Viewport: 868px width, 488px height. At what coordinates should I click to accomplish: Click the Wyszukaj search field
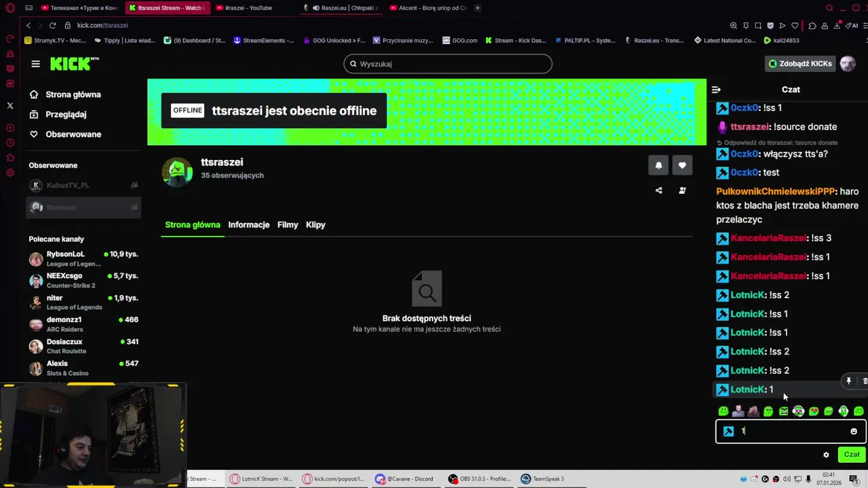pos(448,64)
